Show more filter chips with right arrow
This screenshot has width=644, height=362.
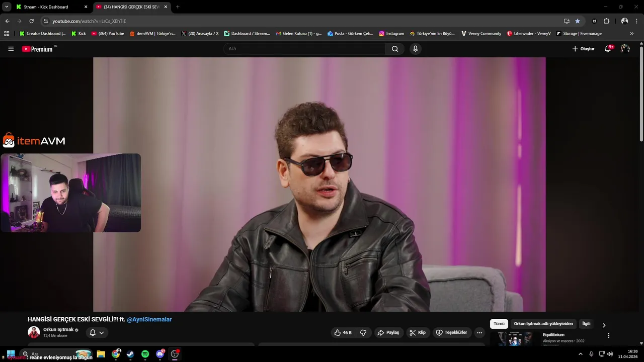pyautogui.click(x=604, y=325)
